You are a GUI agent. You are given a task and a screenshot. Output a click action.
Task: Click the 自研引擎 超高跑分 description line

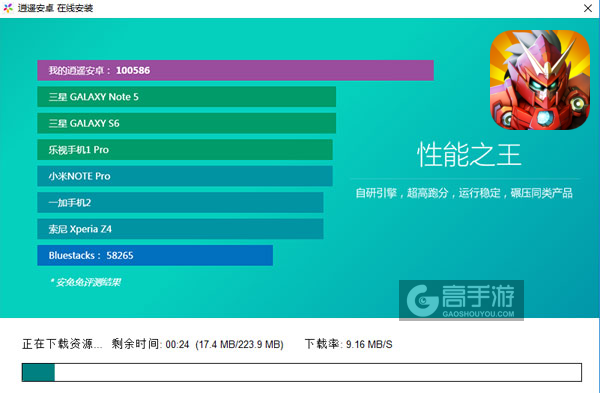[x=464, y=193]
